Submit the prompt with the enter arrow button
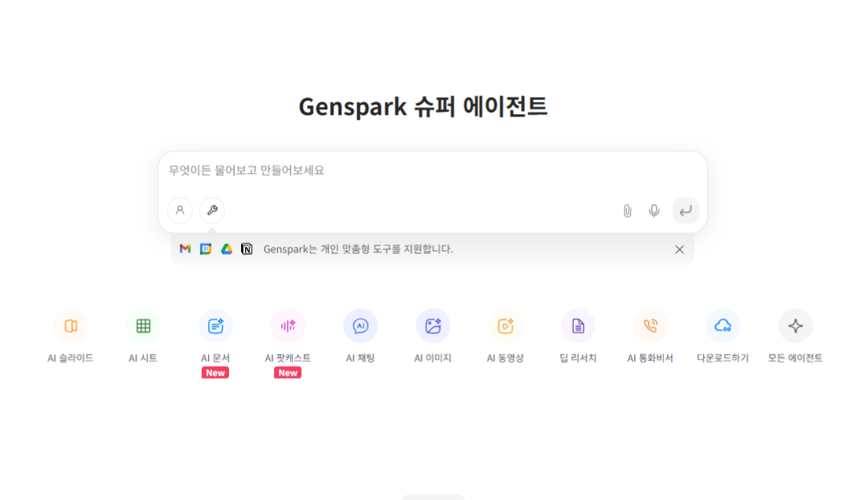This screenshot has width=868, height=500. click(x=686, y=211)
